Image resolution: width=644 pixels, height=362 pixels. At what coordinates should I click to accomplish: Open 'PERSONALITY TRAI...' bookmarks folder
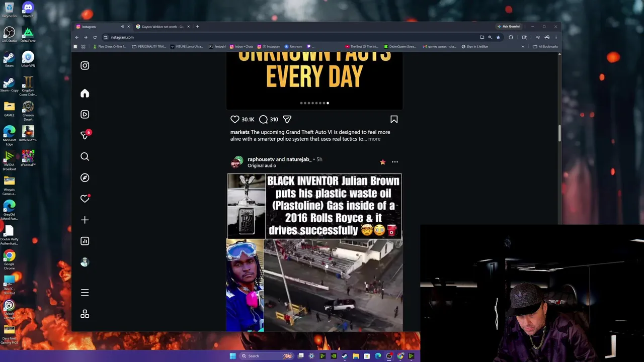(149, 47)
